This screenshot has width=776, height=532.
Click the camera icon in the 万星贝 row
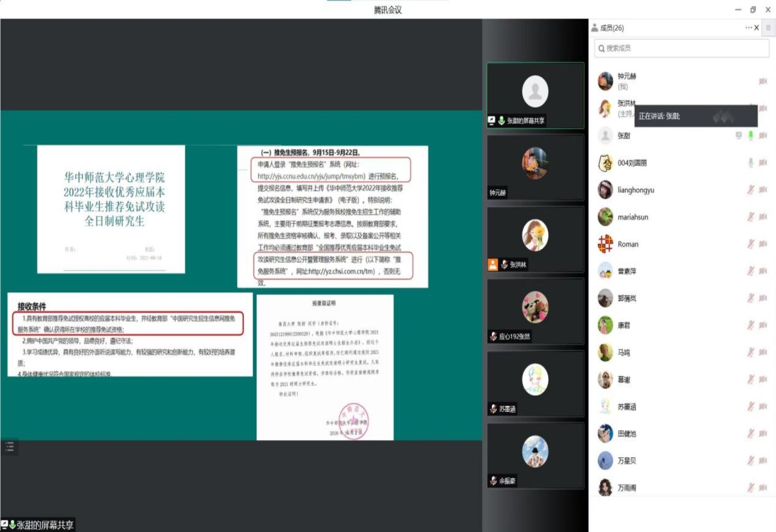(x=763, y=461)
